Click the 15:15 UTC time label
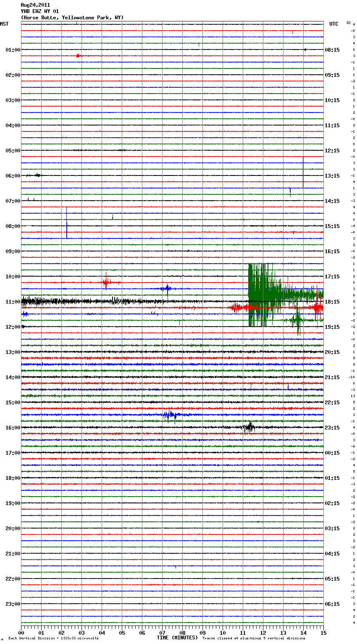Screen dimensions: 357x644 point(332,226)
